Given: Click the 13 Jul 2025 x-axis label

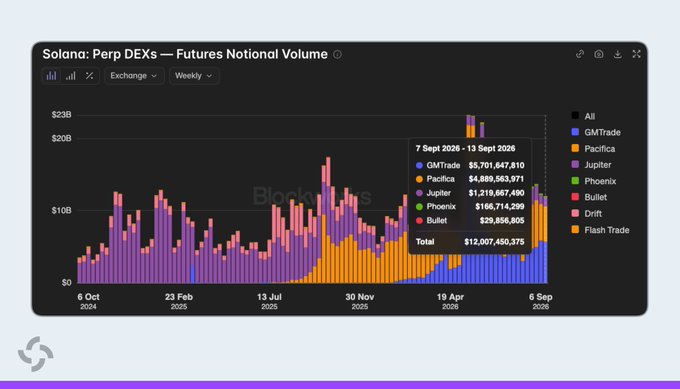Looking at the screenshot, I should (269, 301).
